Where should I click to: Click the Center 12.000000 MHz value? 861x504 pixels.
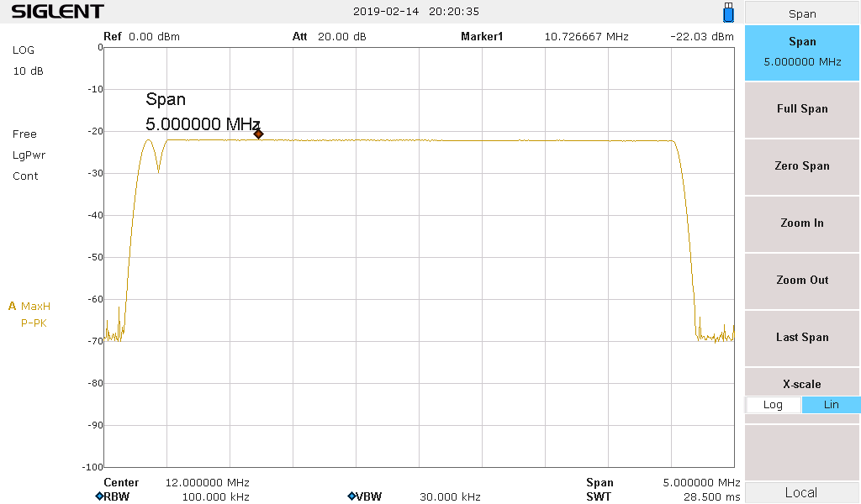click(x=207, y=483)
